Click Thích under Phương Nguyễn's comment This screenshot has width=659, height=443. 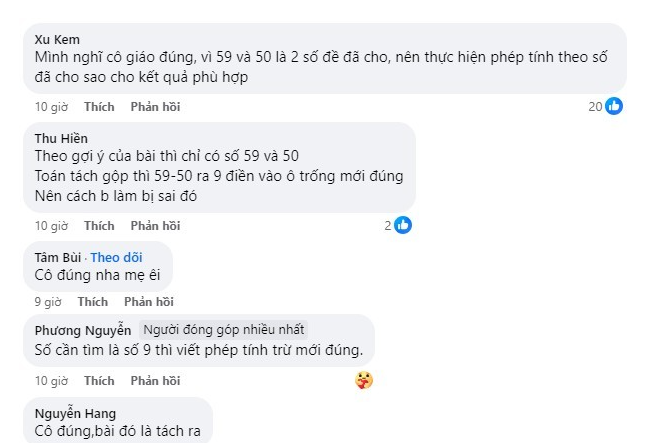[99, 381]
